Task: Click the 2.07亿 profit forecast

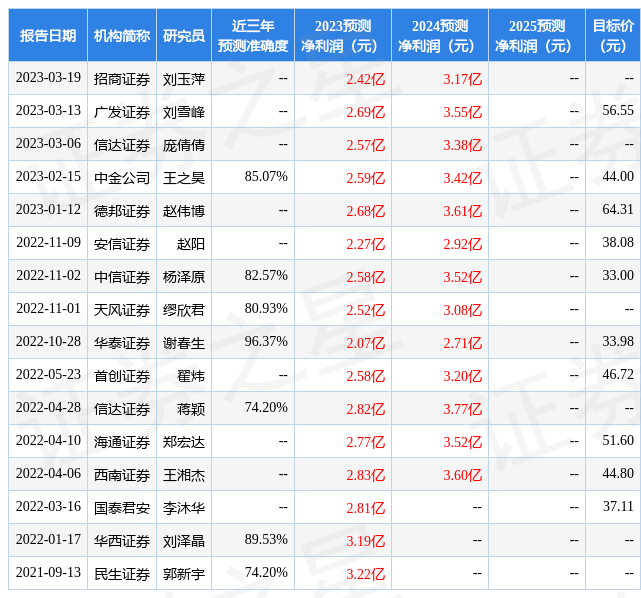Action: 365,343
